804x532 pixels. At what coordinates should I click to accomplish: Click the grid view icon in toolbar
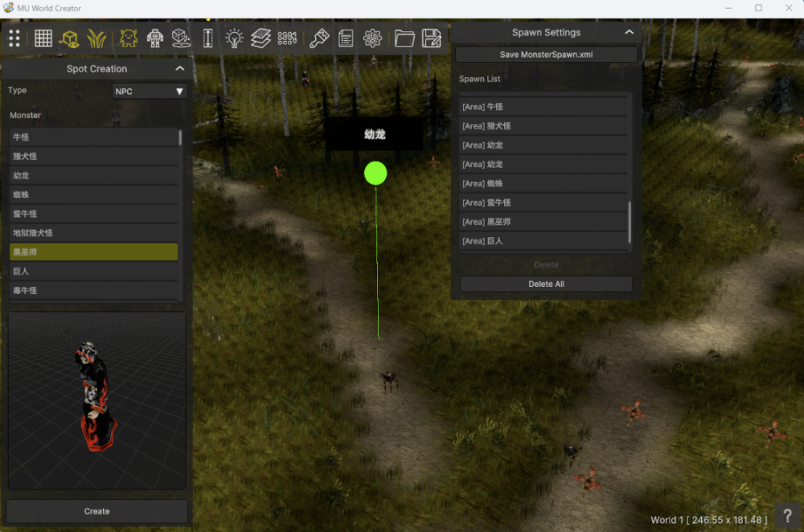click(x=43, y=38)
